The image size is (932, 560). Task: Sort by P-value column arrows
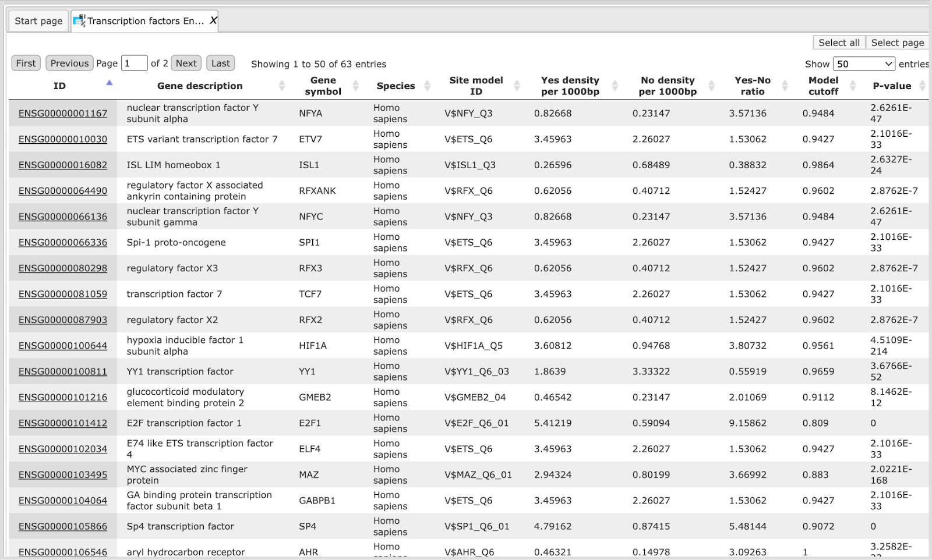click(x=922, y=86)
